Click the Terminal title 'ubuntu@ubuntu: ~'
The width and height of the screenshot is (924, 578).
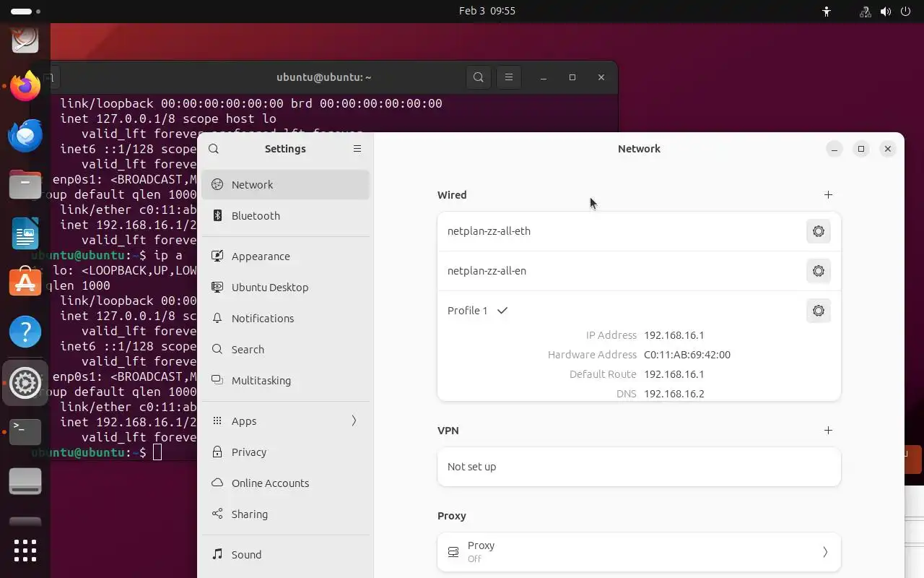tap(324, 77)
